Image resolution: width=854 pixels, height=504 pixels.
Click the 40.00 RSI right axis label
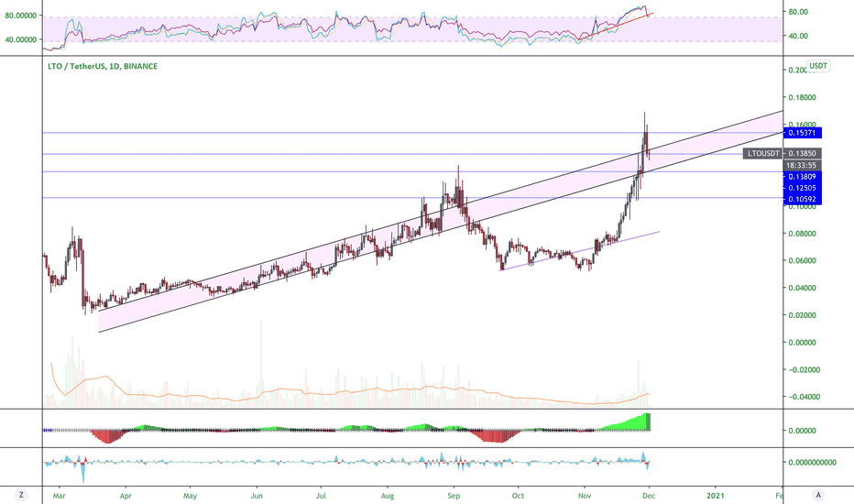tap(798, 36)
